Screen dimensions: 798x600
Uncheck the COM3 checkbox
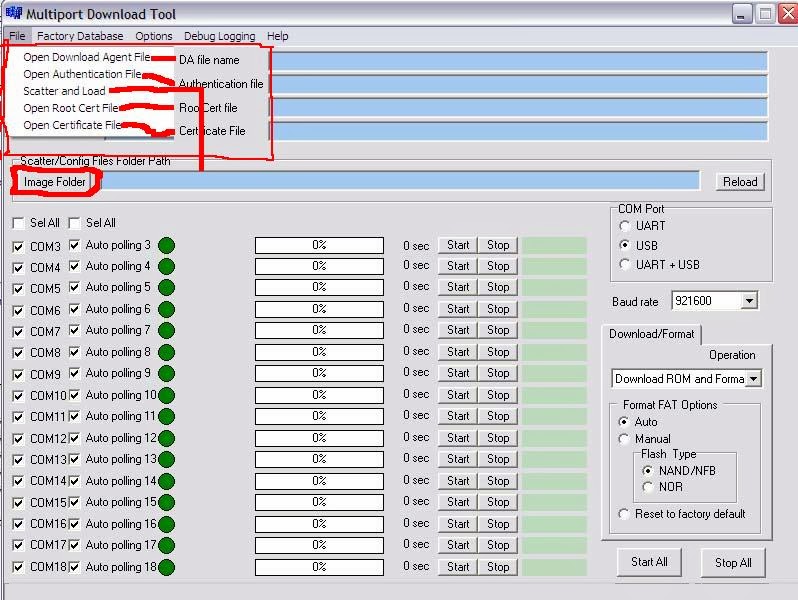(18, 247)
